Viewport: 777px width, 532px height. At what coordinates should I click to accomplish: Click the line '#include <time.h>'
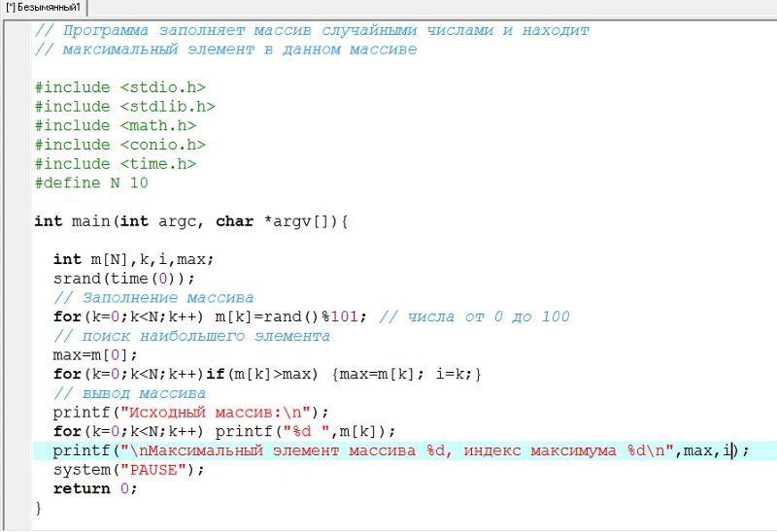(x=116, y=164)
